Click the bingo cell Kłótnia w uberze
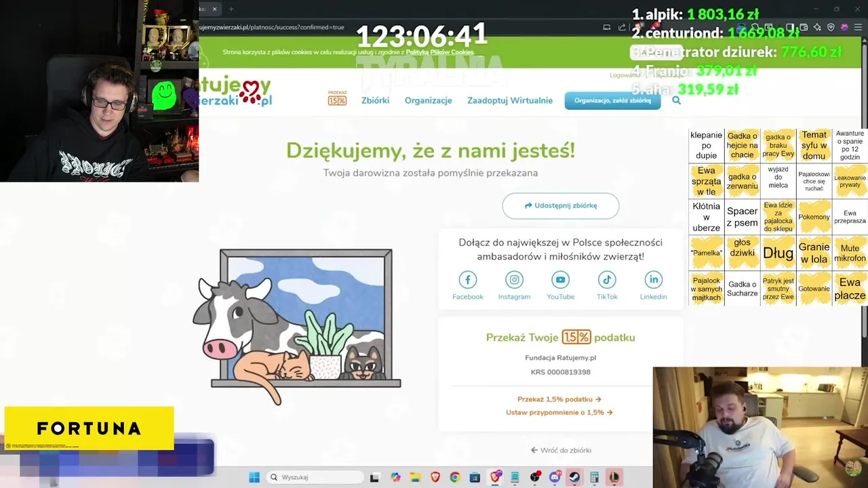The image size is (868, 488). (706, 217)
